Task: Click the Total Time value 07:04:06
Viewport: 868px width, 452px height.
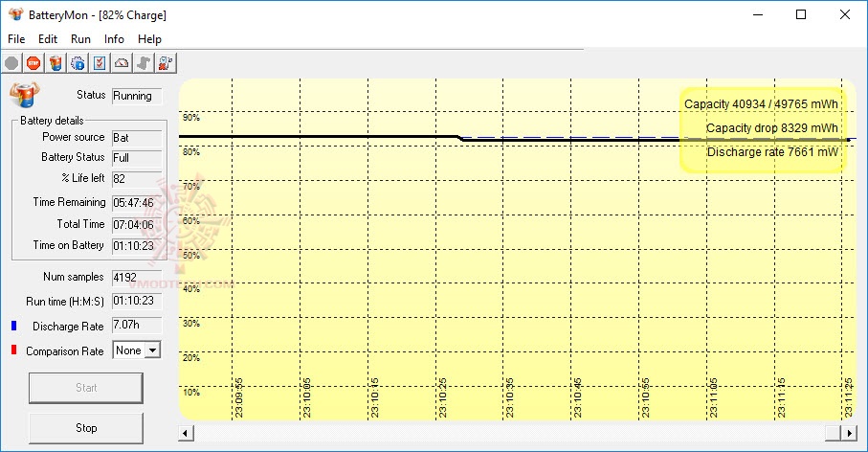Action: click(x=137, y=225)
